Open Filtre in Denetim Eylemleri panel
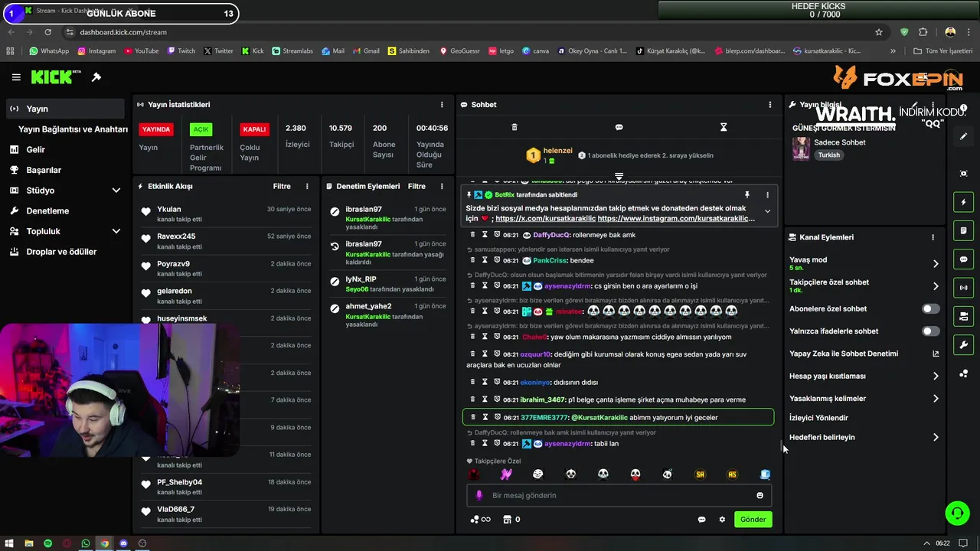Image resolution: width=980 pixels, height=551 pixels. (416, 186)
